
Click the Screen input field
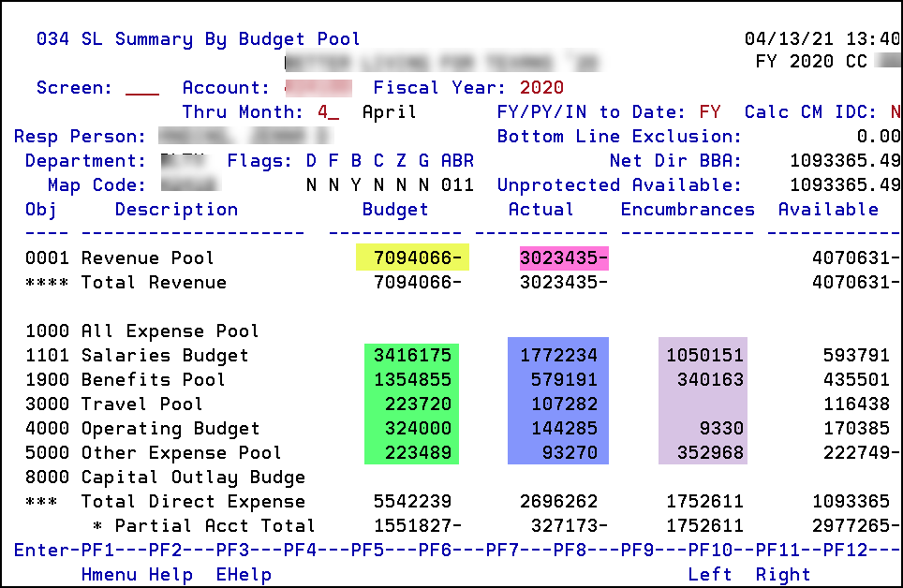pos(142,89)
